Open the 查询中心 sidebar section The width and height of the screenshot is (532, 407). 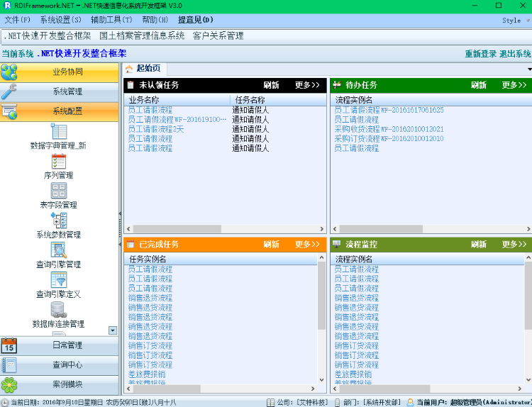(60, 365)
